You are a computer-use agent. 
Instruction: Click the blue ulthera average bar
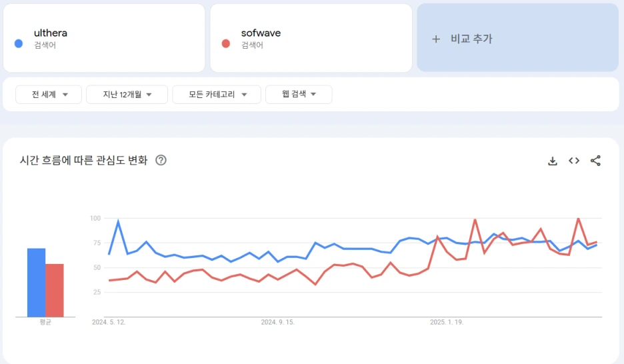[36, 283]
